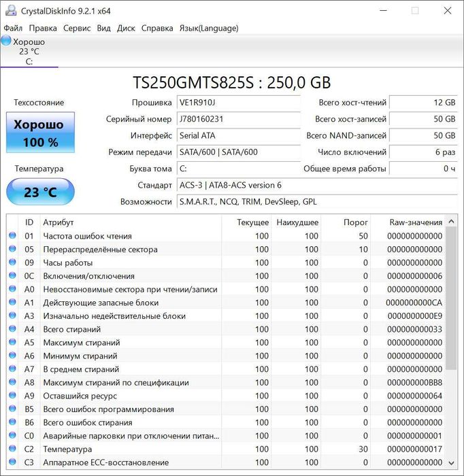Image resolution: width=464 pixels, height=476 pixels.
Task: Click the 12 GB total host reads value
Action: [423, 103]
